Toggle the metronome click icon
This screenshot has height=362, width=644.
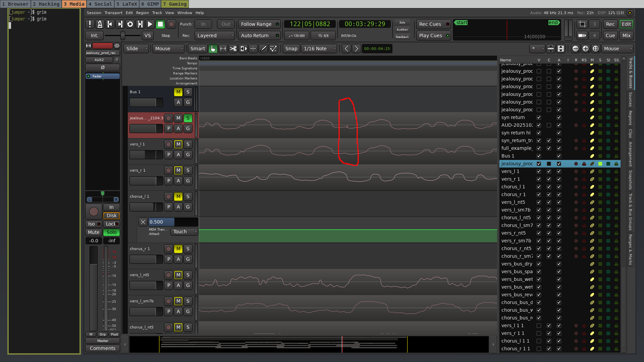[x=100, y=24]
